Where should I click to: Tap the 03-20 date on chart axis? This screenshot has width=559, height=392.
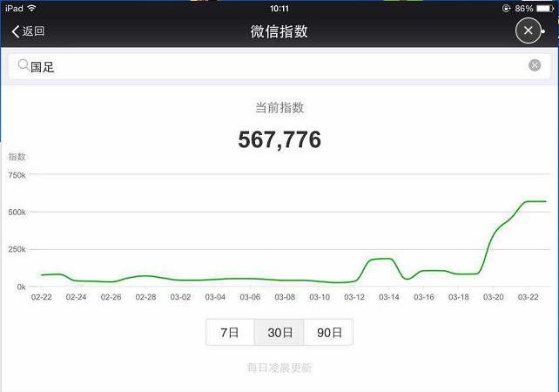494,297
